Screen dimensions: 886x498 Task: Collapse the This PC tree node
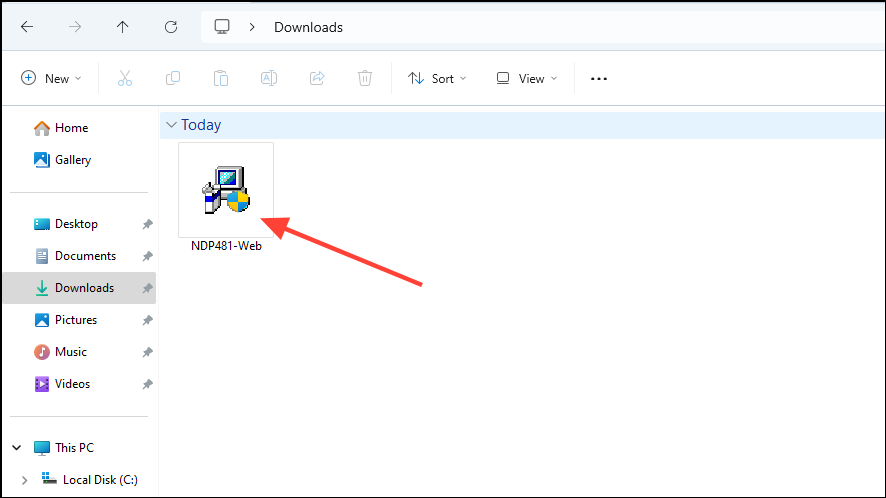[17, 448]
